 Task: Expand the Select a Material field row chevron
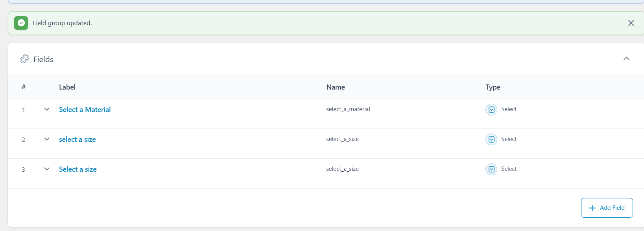(x=47, y=109)
